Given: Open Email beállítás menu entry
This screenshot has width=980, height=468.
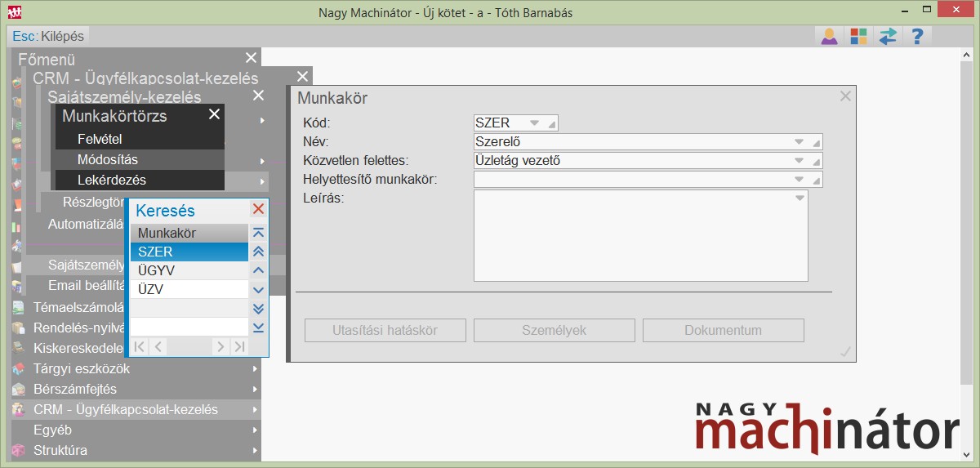Looking at the screenshot, I should tap(86, 285).
